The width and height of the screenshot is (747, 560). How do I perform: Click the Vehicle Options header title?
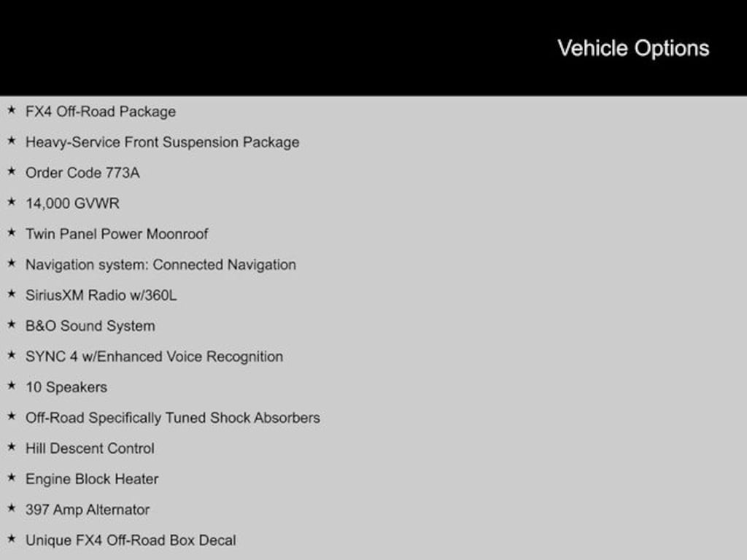click(x=633, y=48)
